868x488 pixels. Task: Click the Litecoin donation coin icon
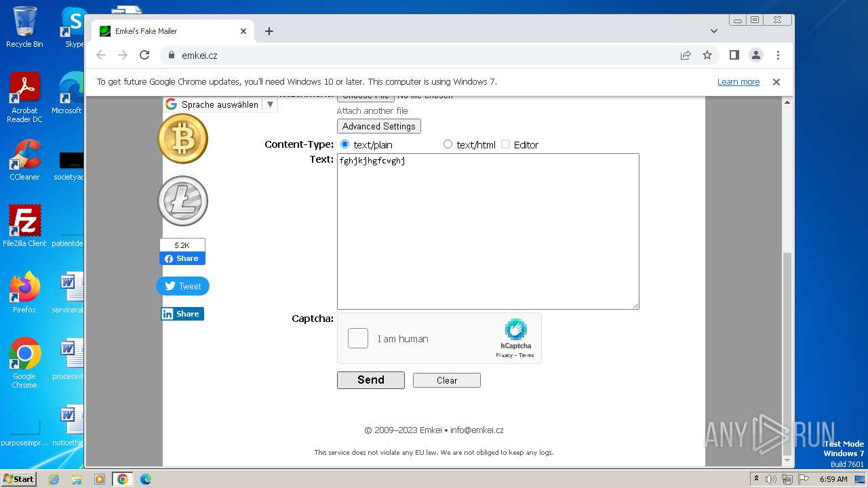coord(182,201)
